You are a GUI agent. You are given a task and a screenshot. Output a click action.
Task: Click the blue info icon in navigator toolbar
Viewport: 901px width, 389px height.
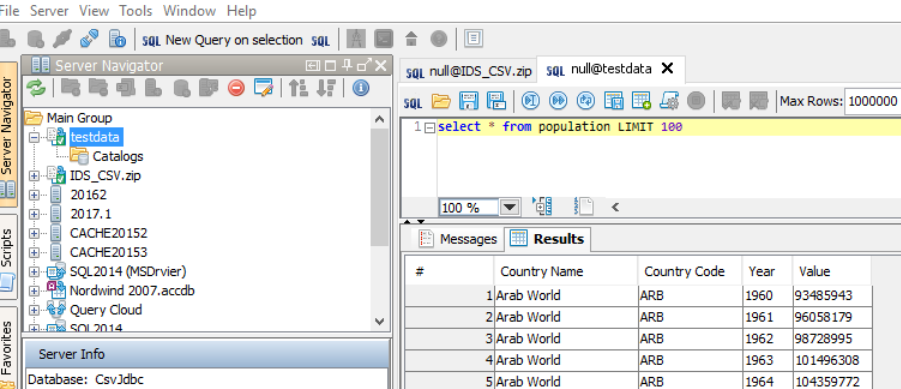click(361, 88)
